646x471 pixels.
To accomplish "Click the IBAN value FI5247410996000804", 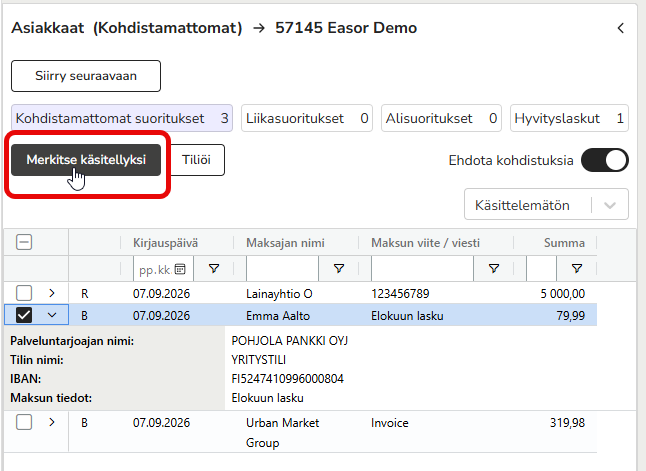I will click(x=287, y=379).
